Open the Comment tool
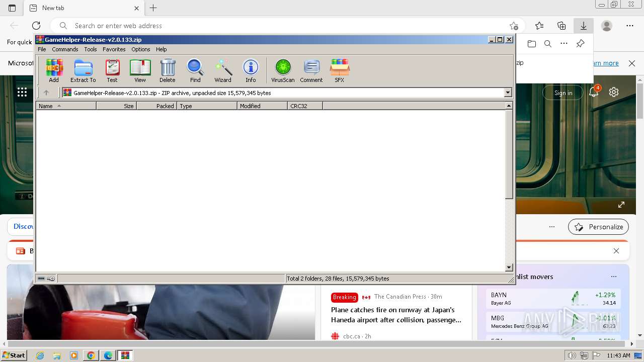644x362 pixels. pos(311,71)
